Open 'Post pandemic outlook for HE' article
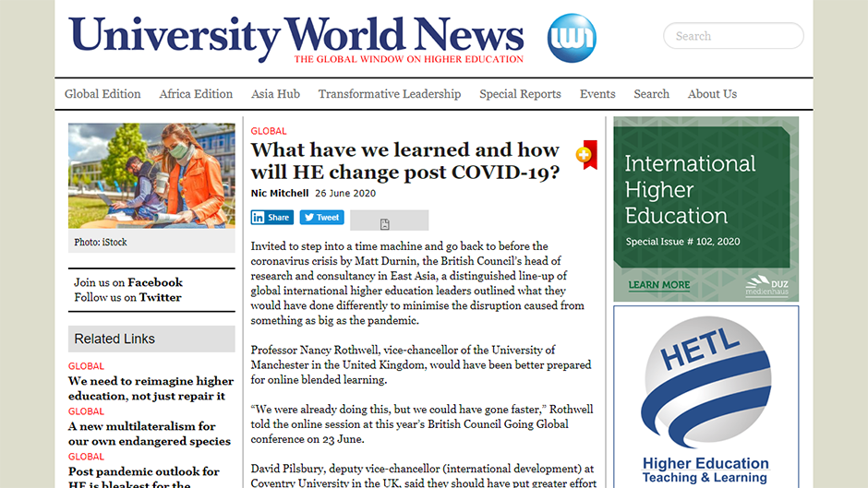The width and height of the screenshot is (868, 488). click(x=144, y=477)
